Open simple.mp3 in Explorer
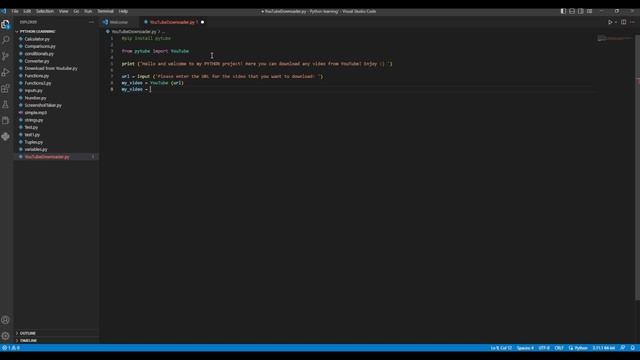This screenshot has height=360, width=640. tap(36, 113)
